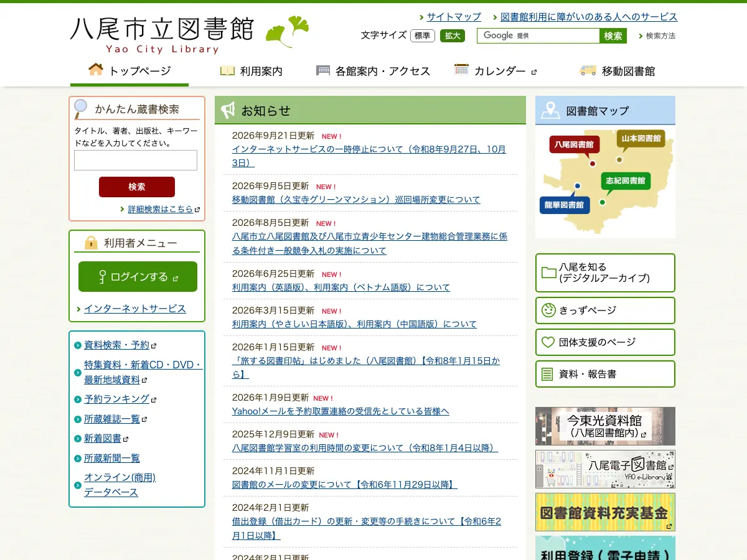Open notice 利用案内（英語版）、利用案内（ベトナム語版）
This screenshot has width=747, height=560.
tap(341, 287)
